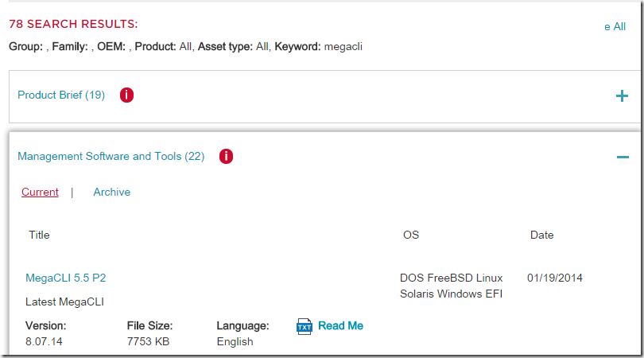Click the language value English
Image resolution: width=644 pixels, height=358 pixels.
[235, 342]
